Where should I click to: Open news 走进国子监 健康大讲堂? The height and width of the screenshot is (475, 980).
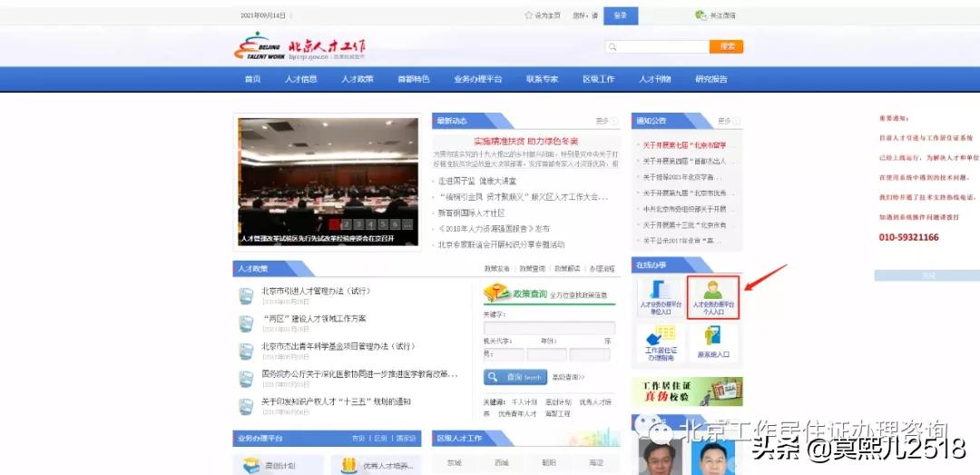477,182
